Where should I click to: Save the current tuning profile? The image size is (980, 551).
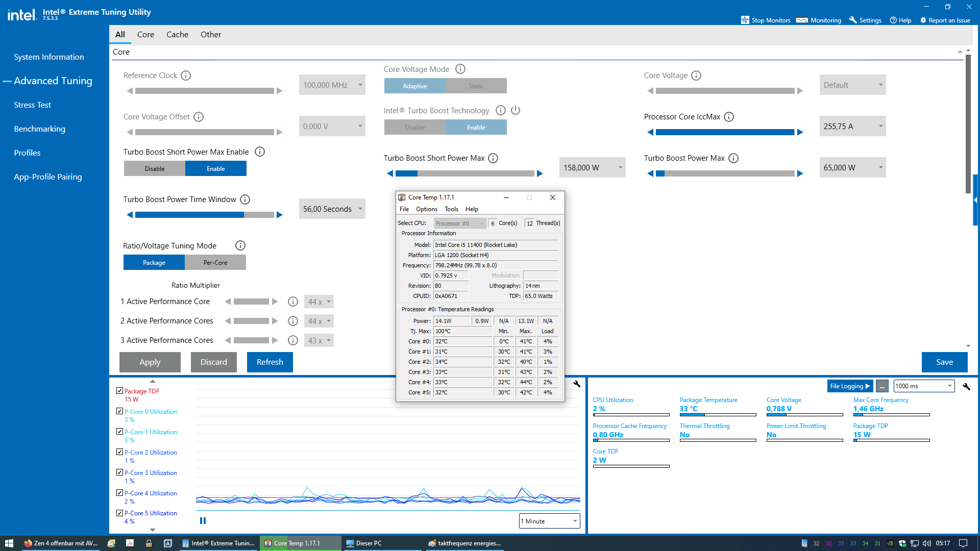coord(945,362)
